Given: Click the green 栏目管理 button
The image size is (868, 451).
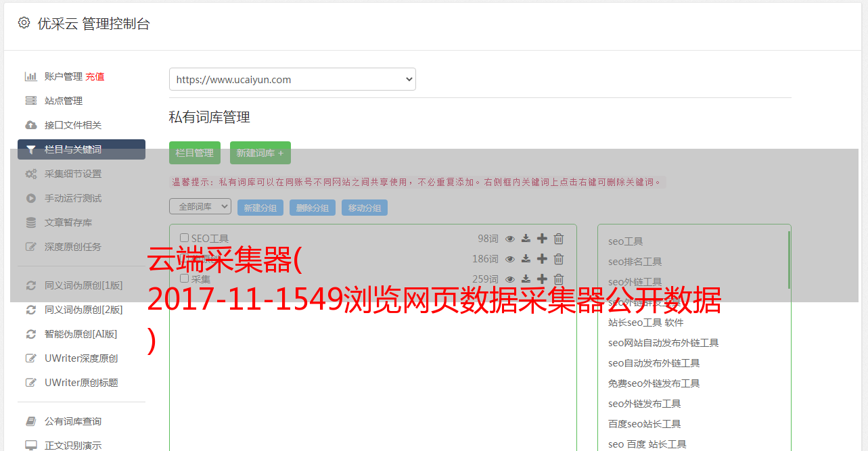Looking at the screenshot, I should pyautogui.click(x=195, y=153).
